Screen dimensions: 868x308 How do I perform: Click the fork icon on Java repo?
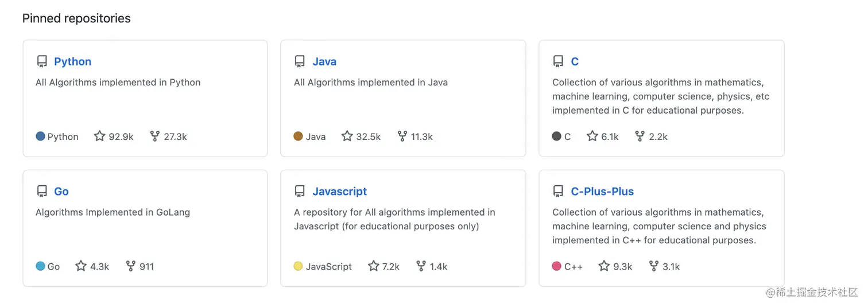402,137
